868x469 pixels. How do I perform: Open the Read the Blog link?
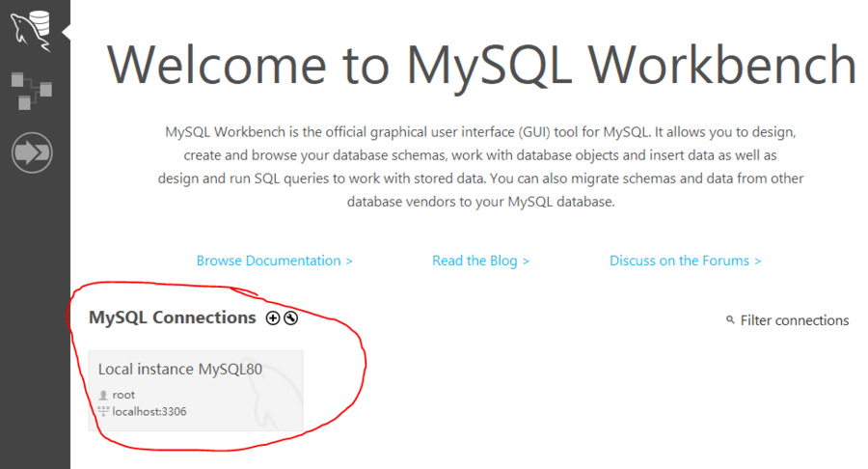480,261
